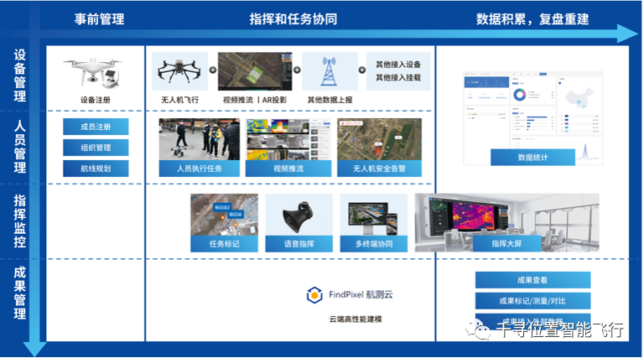Select the black drone icon for 无人机飞行
The image size is (644, 358).
pyautogui.click(x=179, y=71)
